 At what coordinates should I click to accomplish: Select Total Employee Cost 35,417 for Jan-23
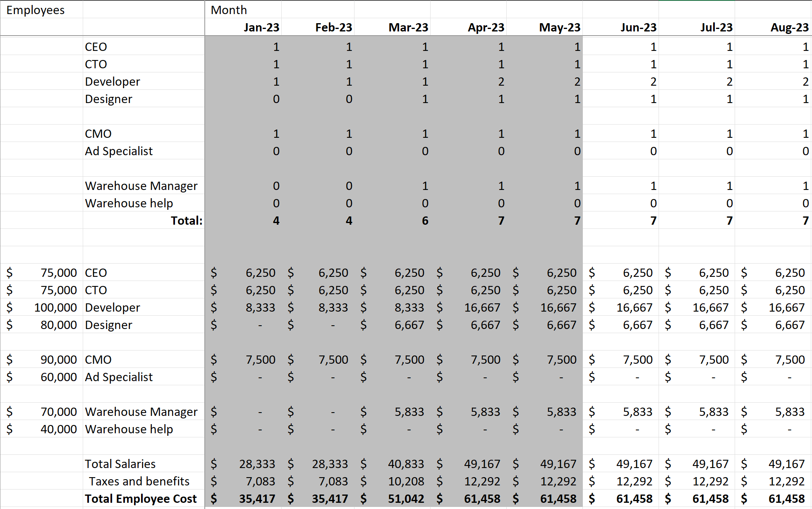[243, 498]
